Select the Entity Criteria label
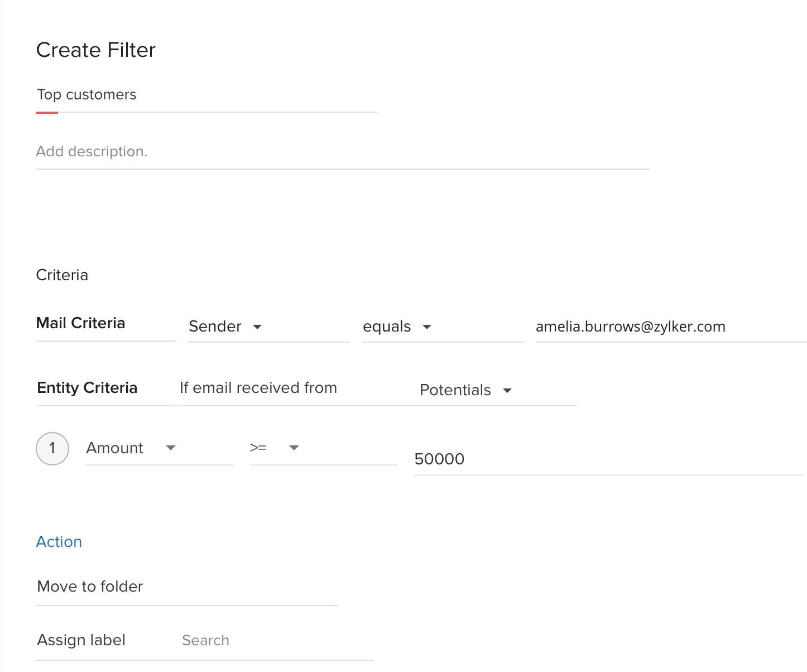807x672 pixels. point(87,388)
